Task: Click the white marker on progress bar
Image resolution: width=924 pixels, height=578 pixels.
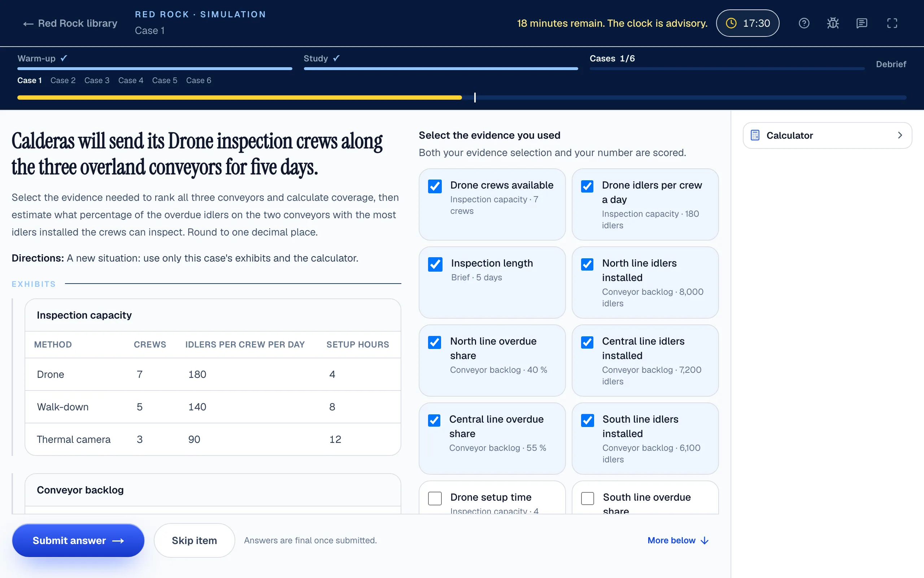Action: [x=475, y=98]
